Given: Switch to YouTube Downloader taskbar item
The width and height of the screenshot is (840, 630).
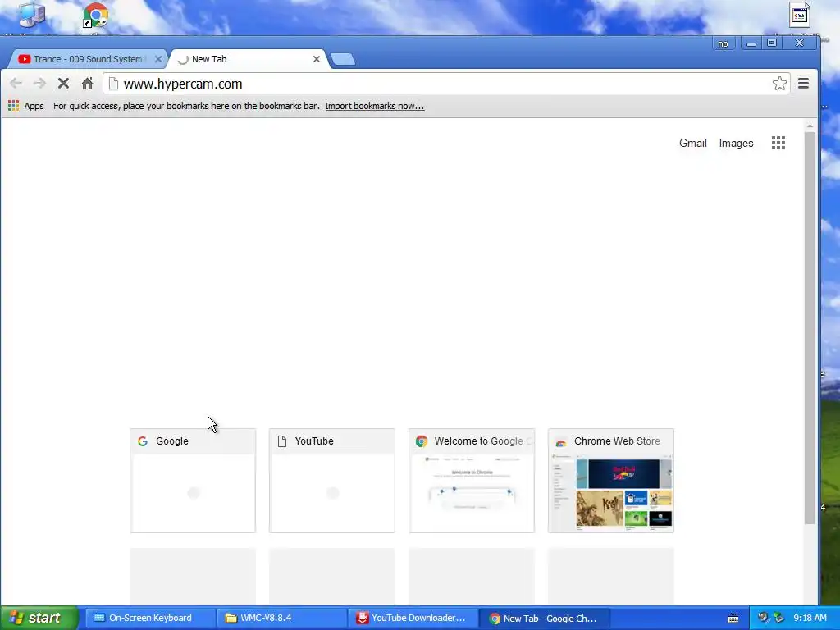Looking at the screenshot, I should point(413,618).
